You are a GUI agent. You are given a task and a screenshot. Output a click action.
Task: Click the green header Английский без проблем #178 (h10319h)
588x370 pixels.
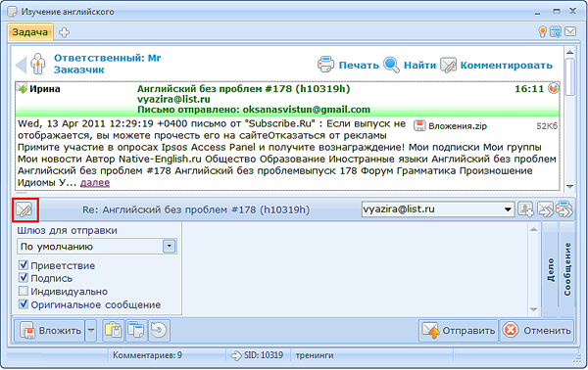243,89
